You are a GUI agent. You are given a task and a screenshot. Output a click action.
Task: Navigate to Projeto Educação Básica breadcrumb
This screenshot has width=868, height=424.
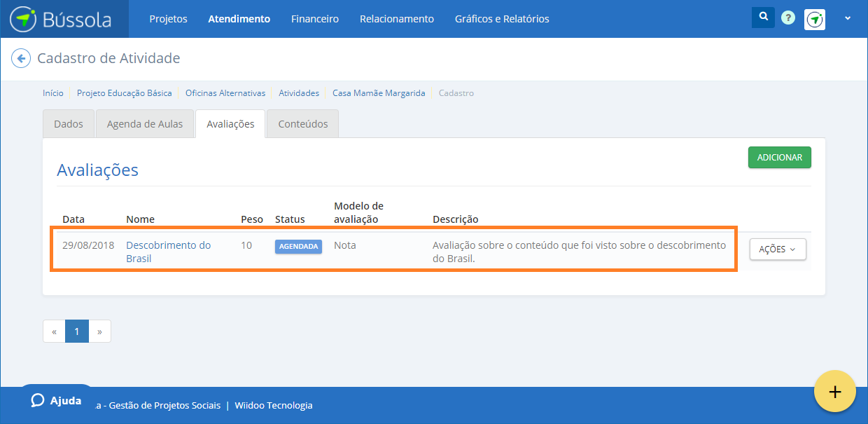coord(124,93)
